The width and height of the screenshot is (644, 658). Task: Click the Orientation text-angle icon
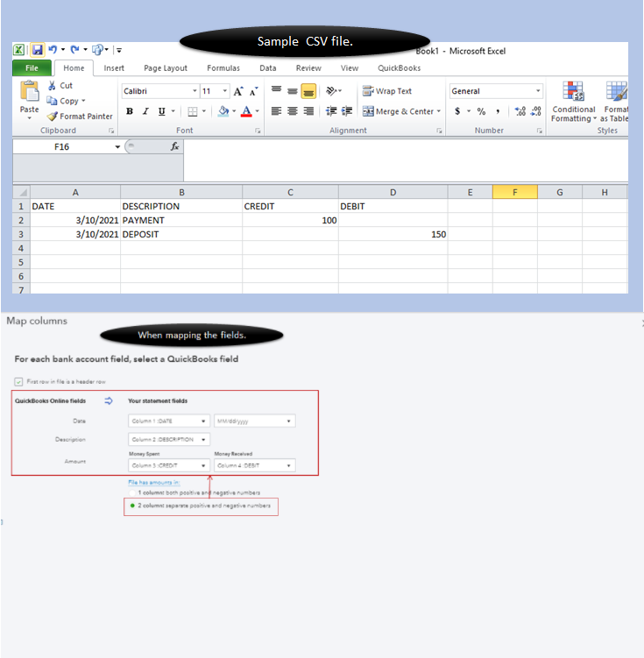click(x=331, y=90)
